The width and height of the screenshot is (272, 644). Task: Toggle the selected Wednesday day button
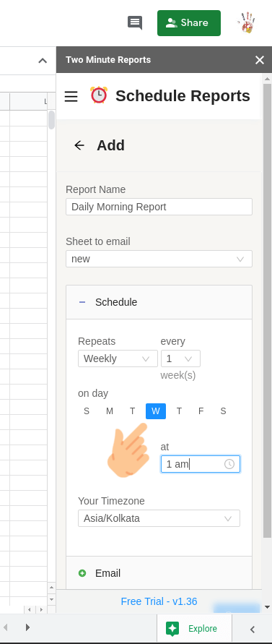[156, 411]
